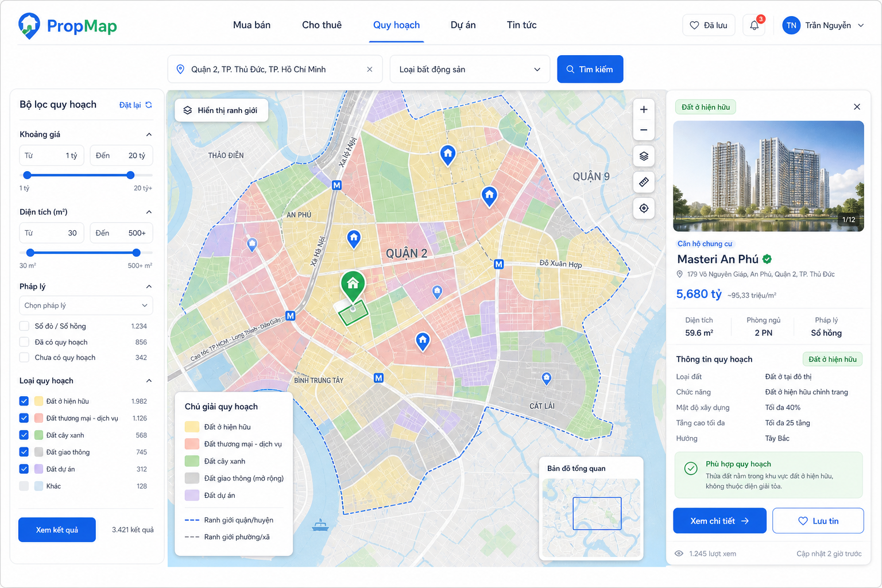
Task: Open the map layers control
Action: pyautogui.click(x=644, y=156)
